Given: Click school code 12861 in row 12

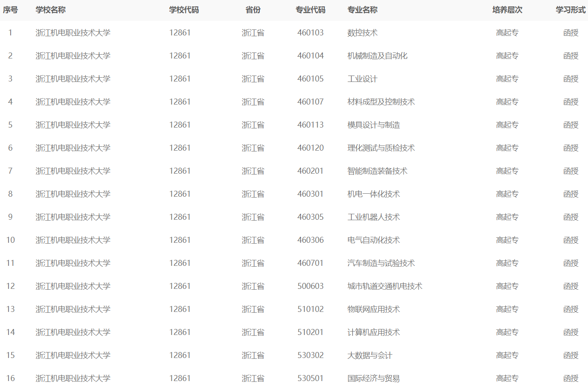Looking at the screenshot, I should (x=180, y=286).
